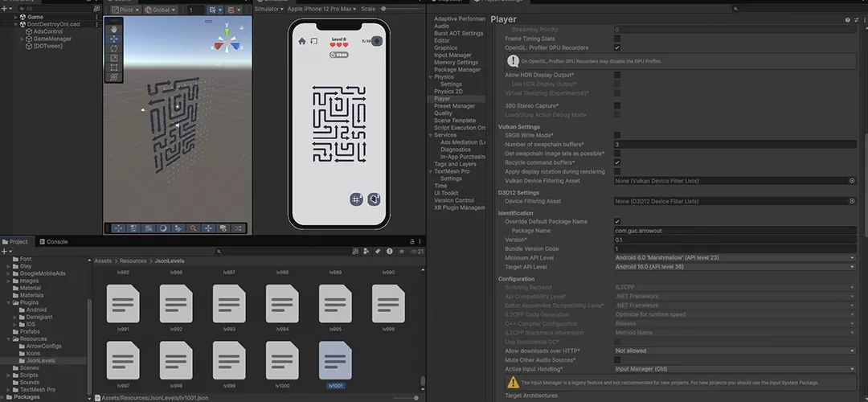Select the Hand tool in Scene view
Viewport: 868px width, 402px height.
(114, 27)
